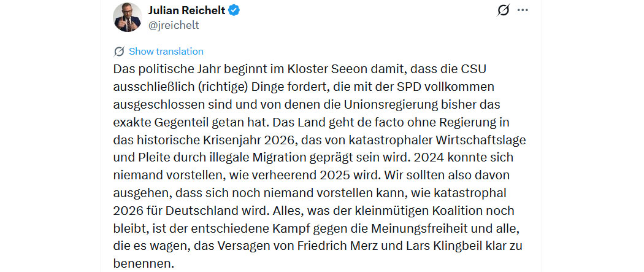Screen dimensions: 644x272
Task: Open Julian Reichelt's profile picture
Action: pyautogui.click(x=128, y=17)
